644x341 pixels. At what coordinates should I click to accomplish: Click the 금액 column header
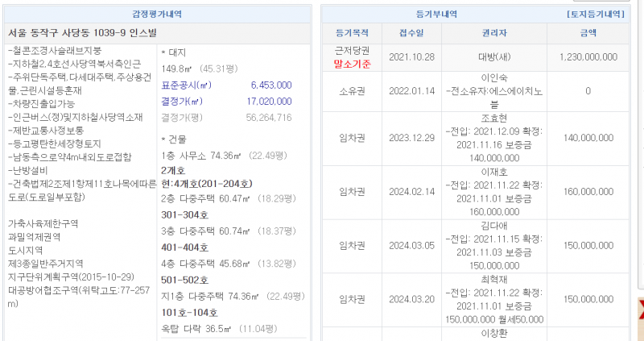(588, 34)
